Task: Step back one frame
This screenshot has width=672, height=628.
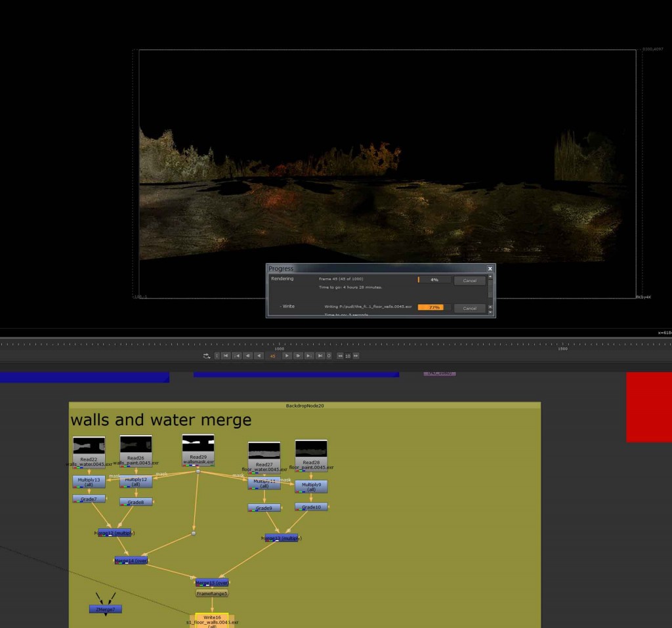Action: 247,356
